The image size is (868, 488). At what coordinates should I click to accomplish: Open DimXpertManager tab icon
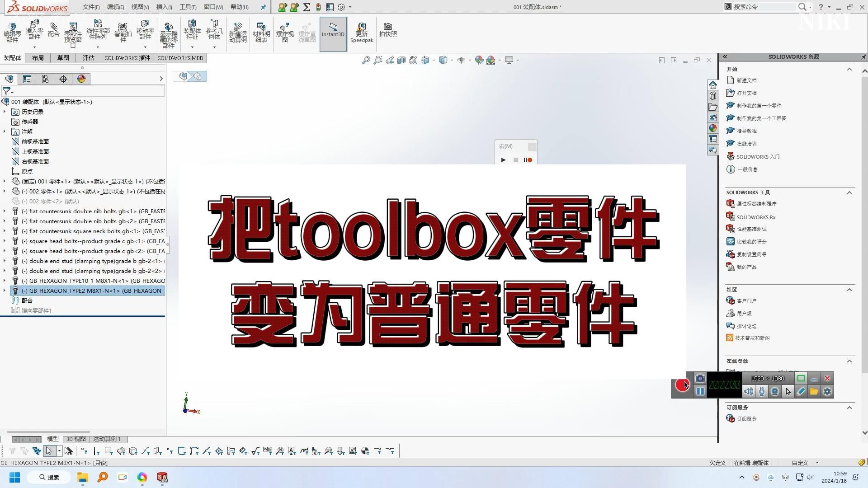(x=63, y=79)
